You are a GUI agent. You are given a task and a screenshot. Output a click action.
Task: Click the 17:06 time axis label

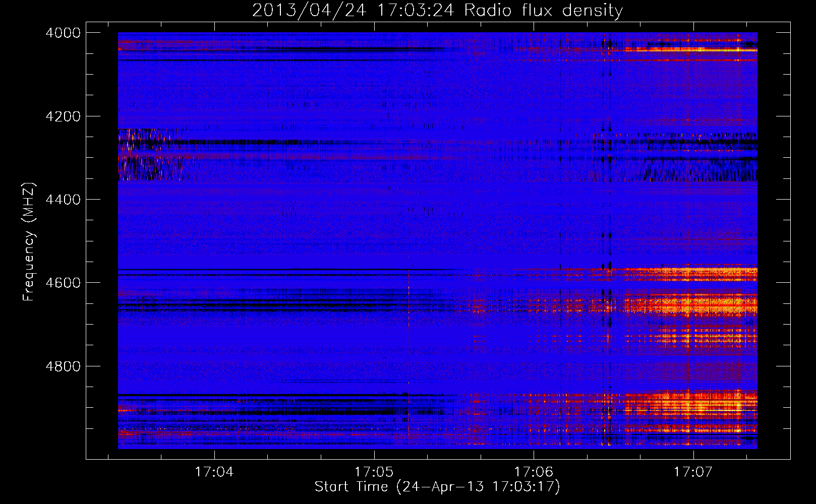534,472
